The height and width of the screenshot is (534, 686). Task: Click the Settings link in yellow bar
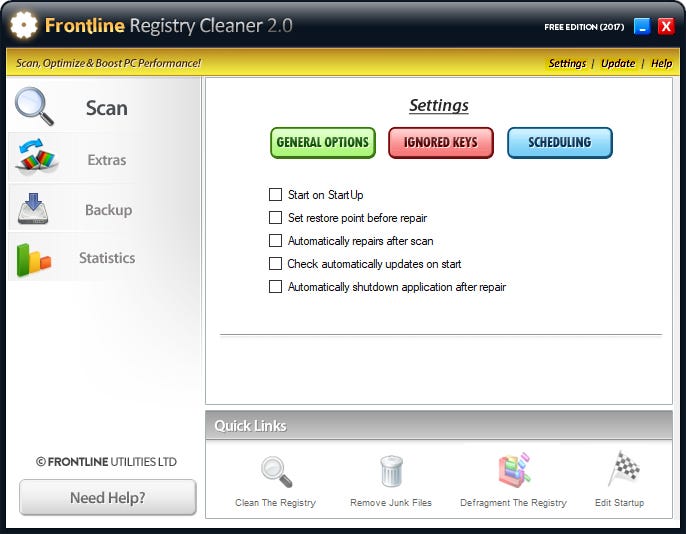tap(567, 63)
